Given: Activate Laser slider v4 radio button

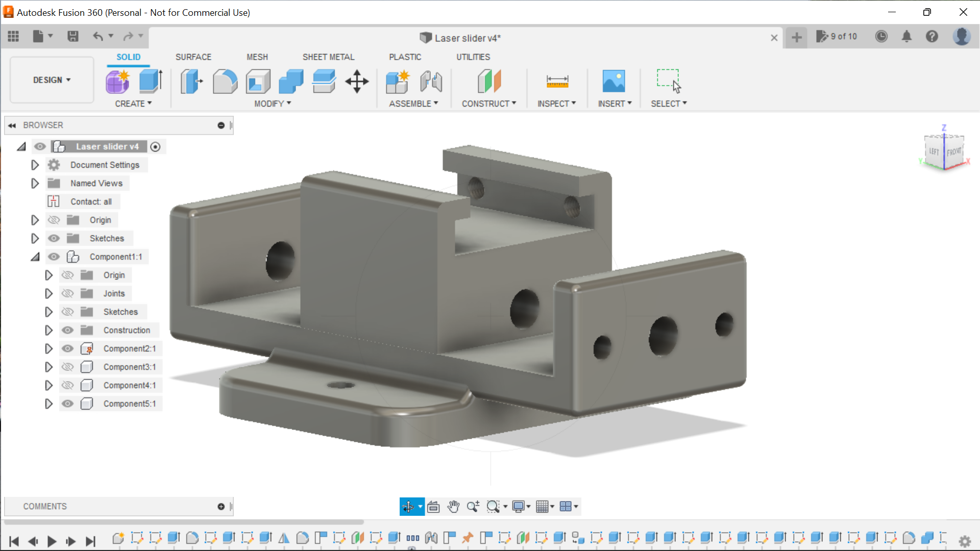Looking at the screenshot, I should [156, 147].
